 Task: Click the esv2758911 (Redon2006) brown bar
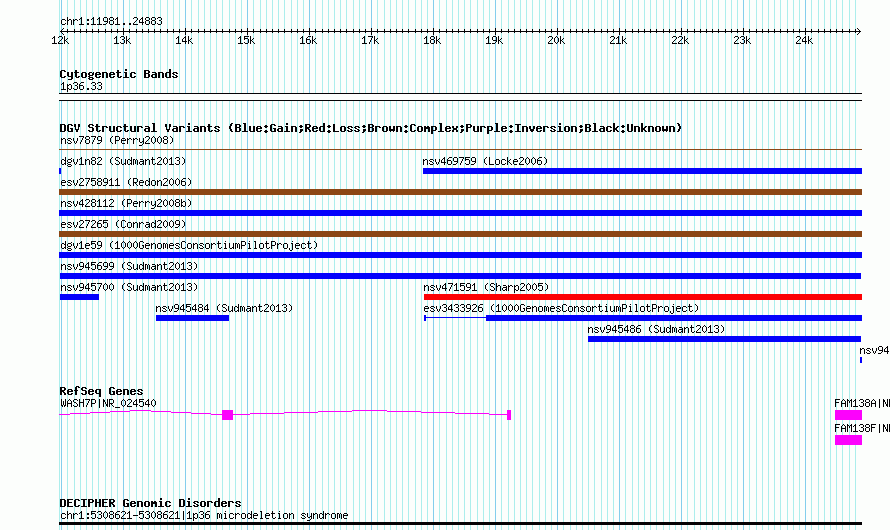tap(460, 192)
